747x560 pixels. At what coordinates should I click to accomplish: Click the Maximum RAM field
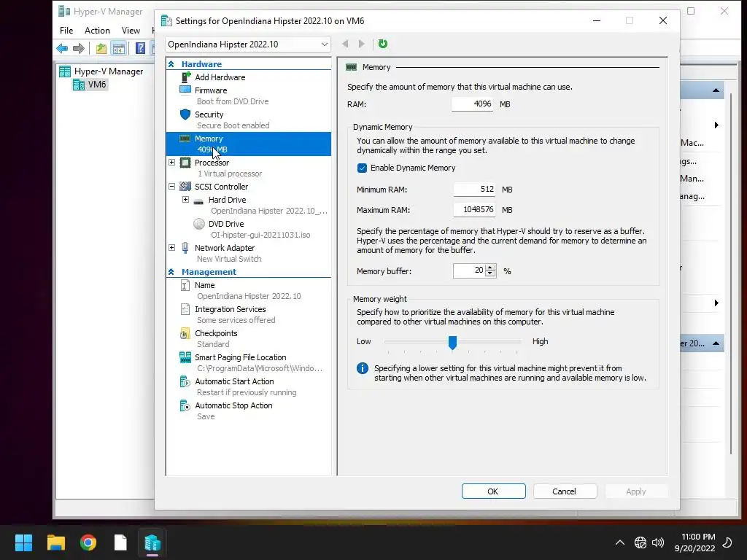(474, 210)
